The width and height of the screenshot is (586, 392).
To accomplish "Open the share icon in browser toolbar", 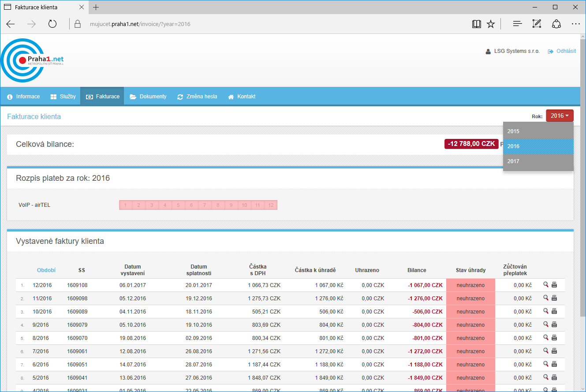I will [x=556, y=24].
